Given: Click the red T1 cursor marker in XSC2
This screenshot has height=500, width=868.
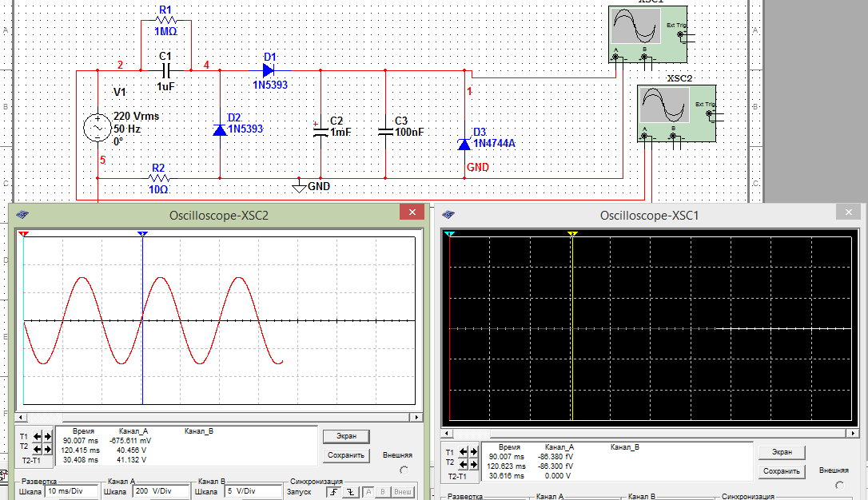Looking at the screenshot, I should click(x=24, y=235).
